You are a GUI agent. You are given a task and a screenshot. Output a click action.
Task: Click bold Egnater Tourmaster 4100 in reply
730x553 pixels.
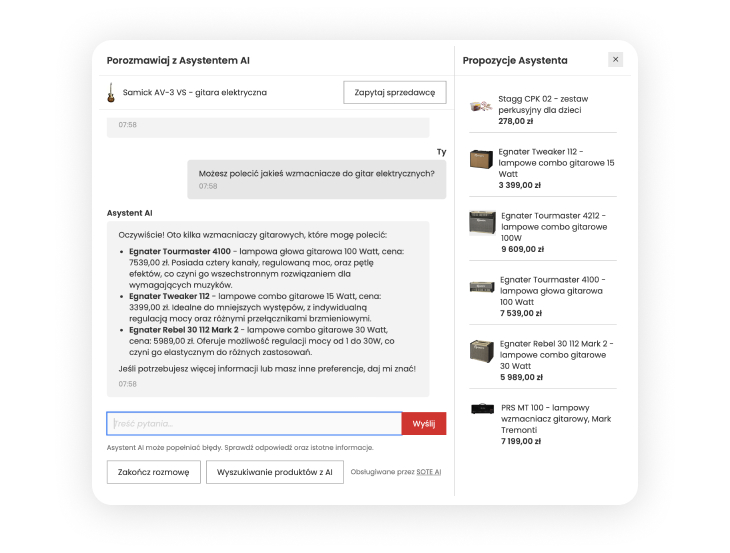pos(180,251)
